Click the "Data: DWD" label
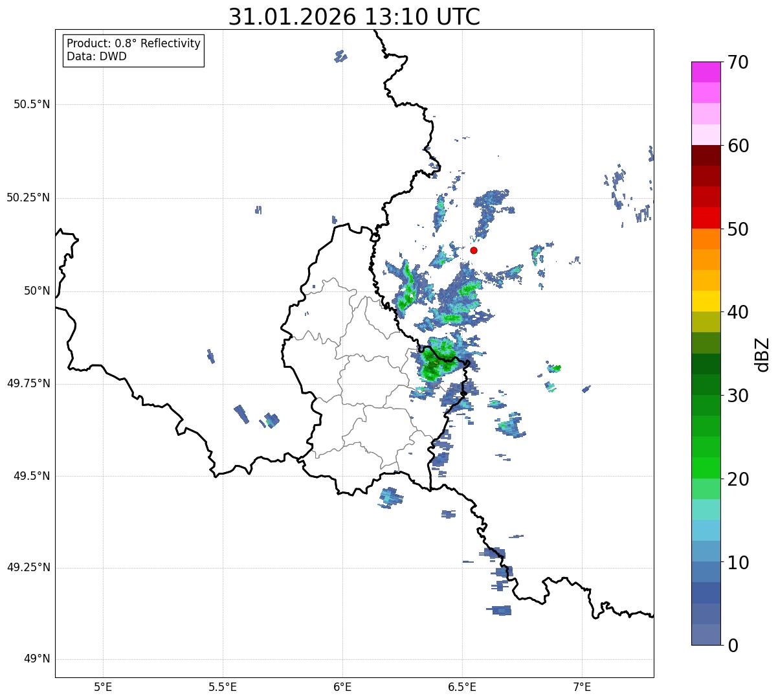Screen dimensions: 778x700 tap(96, 56)
